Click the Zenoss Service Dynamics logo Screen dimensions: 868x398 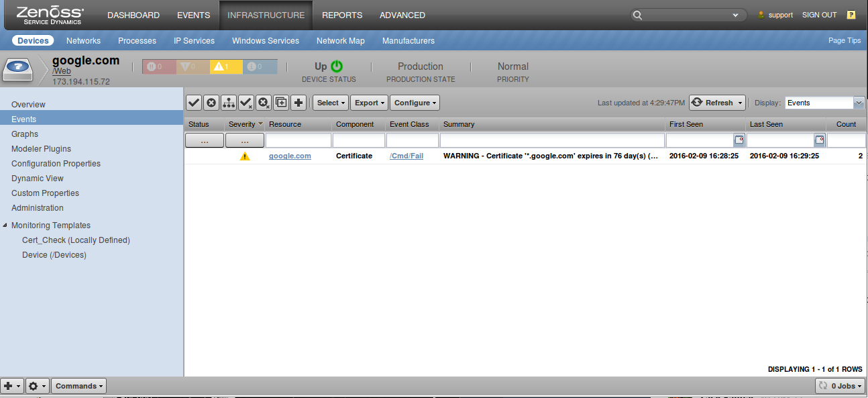(x=50, y=15)
